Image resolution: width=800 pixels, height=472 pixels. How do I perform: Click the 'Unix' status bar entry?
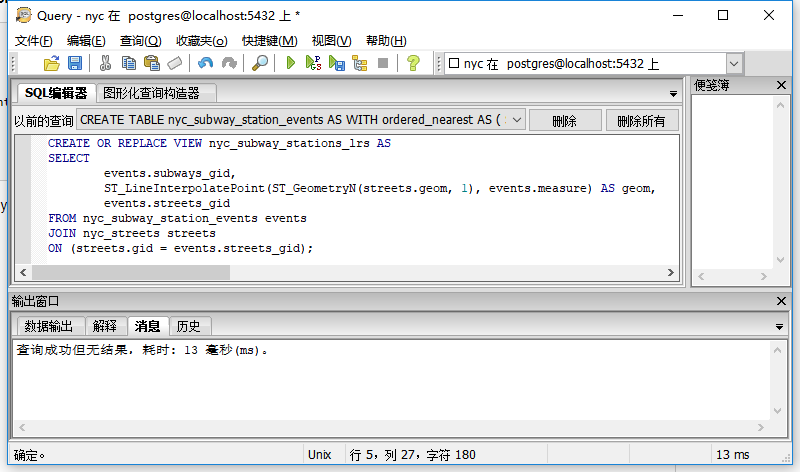320,455
